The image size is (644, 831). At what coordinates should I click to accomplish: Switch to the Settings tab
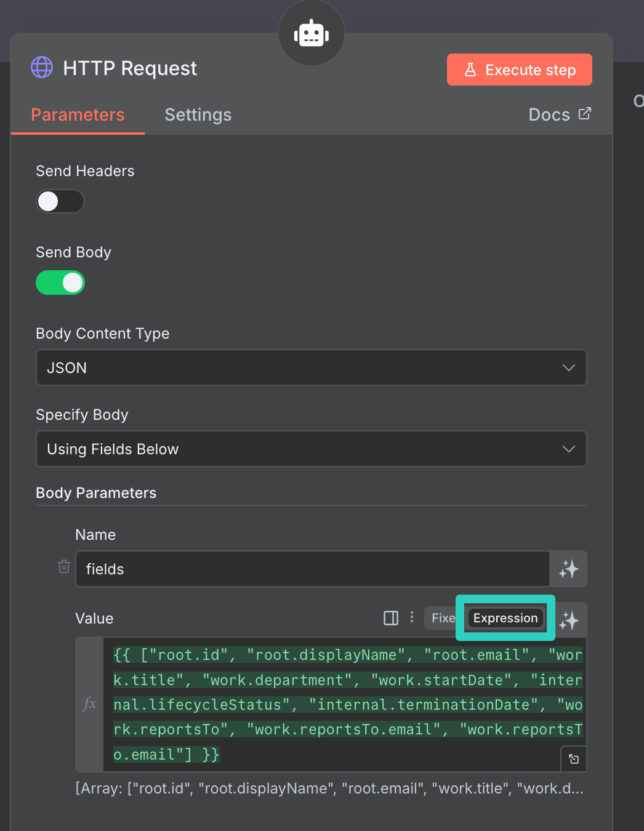tap(198, 115)
